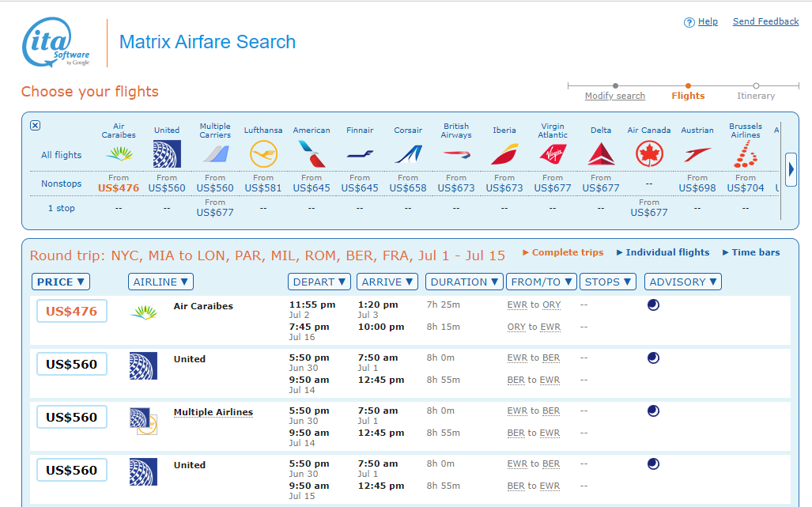Select the Multiple Carriers icon in matrix
The image size is (812, 507).
(215, 153)
